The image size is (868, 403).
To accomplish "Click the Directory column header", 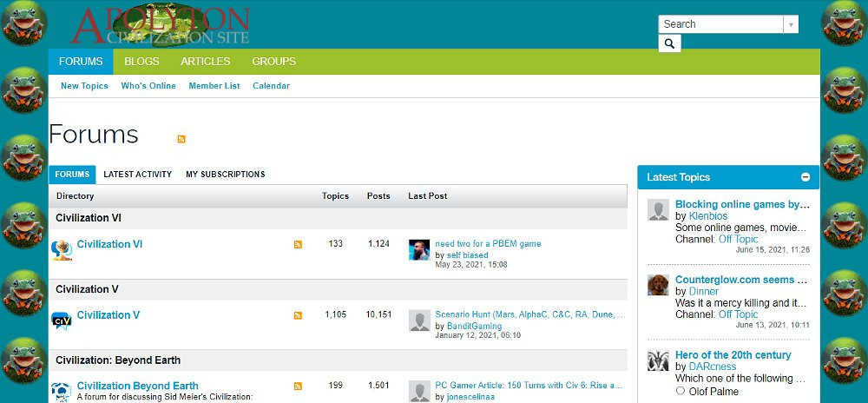I will pyautogui.click(x=76, y=196).
